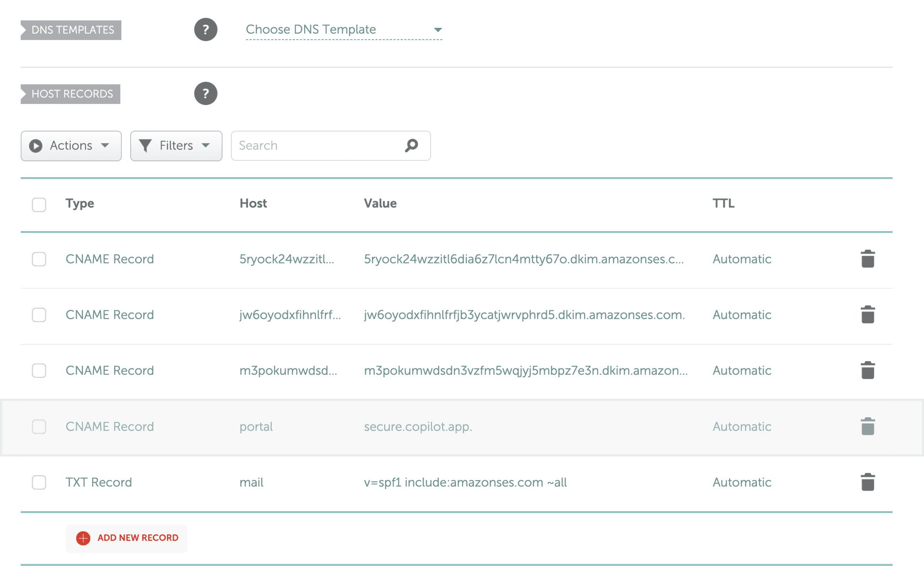Open help for DNS Templates section
This screenshot has width=924, height=573.
pos(206,30)
